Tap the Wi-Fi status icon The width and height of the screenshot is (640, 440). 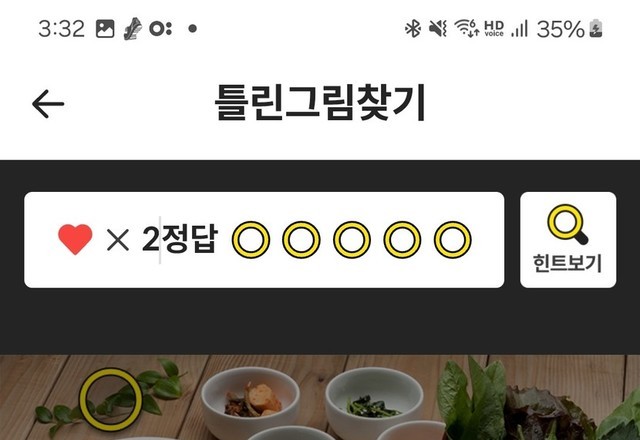point(467,29)
